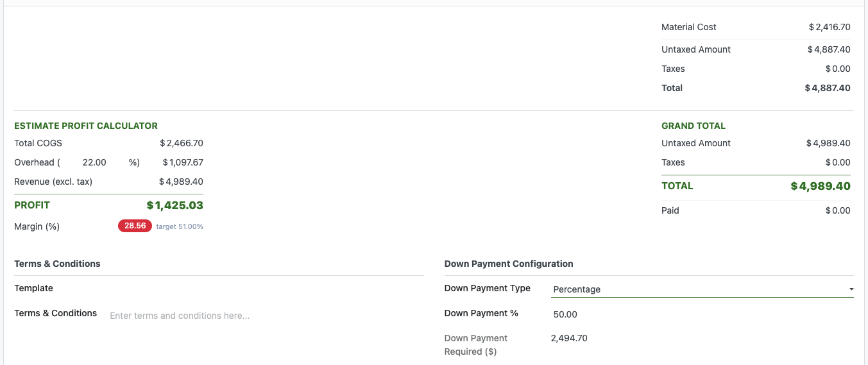This screenshot has height=365, width=868.
Task: Click the red 28.56 margin badge
Action: (x=135, y=226)
